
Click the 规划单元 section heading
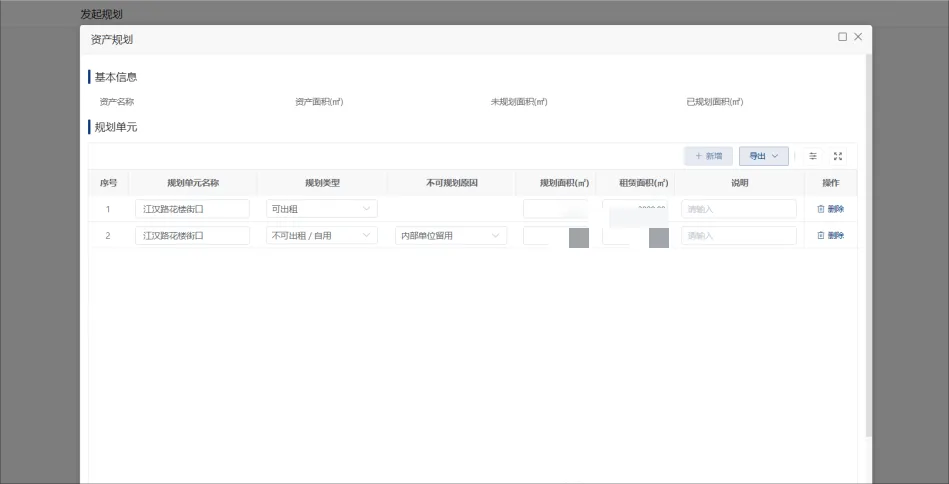point(116,127)
